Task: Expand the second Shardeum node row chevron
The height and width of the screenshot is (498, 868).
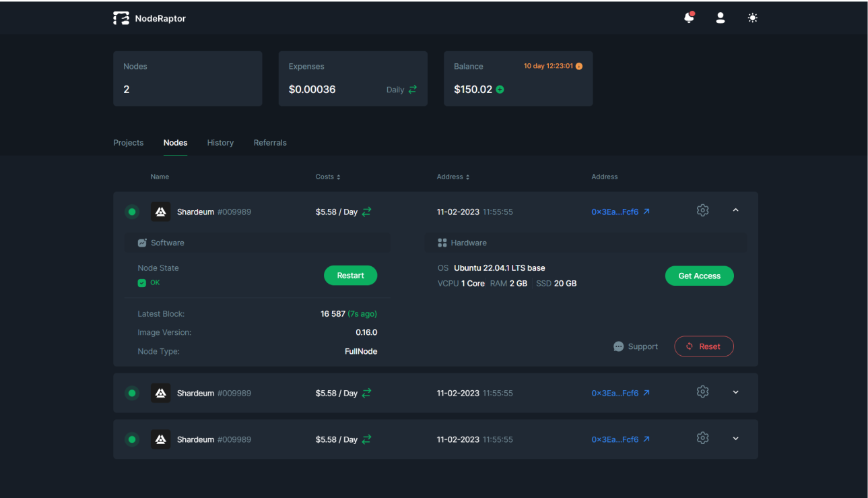Action: 735,392
